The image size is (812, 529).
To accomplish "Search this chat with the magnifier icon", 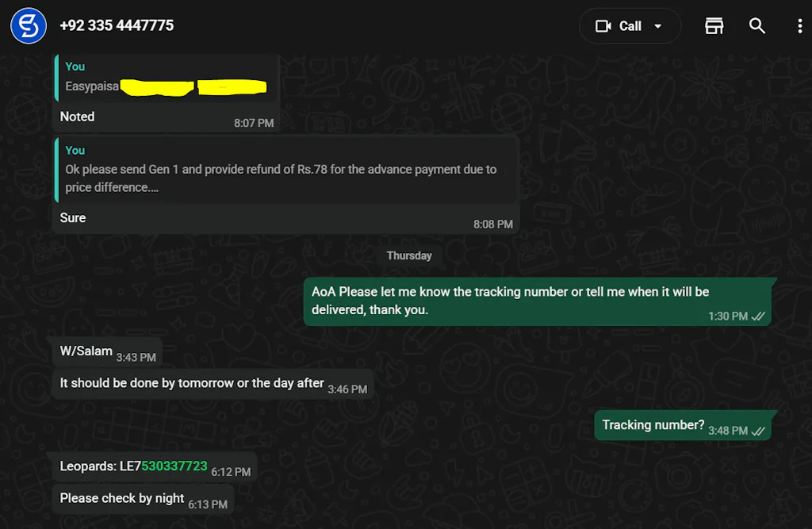I will (756, 26).
